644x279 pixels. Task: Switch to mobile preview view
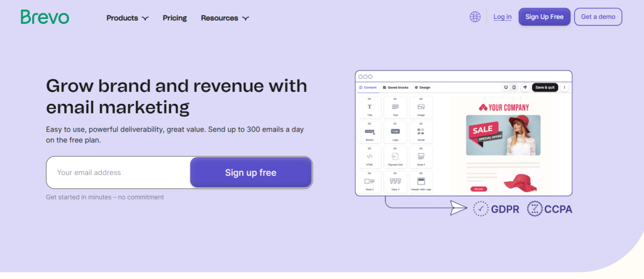click(514, 88)
